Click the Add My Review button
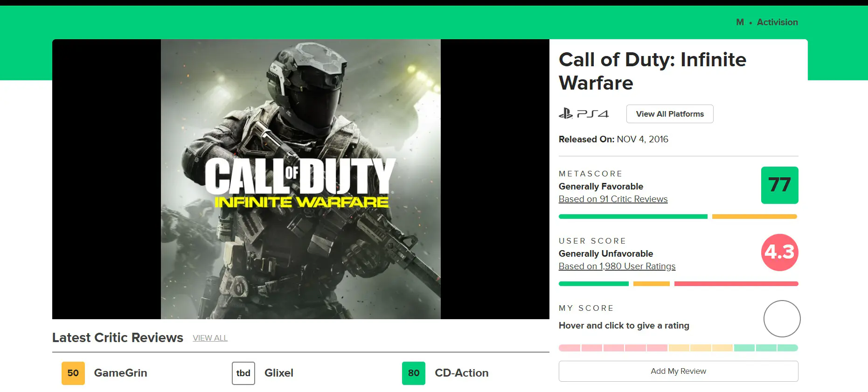Image resolution: width=868 pixels, height=392 pixels. [678, 371]
